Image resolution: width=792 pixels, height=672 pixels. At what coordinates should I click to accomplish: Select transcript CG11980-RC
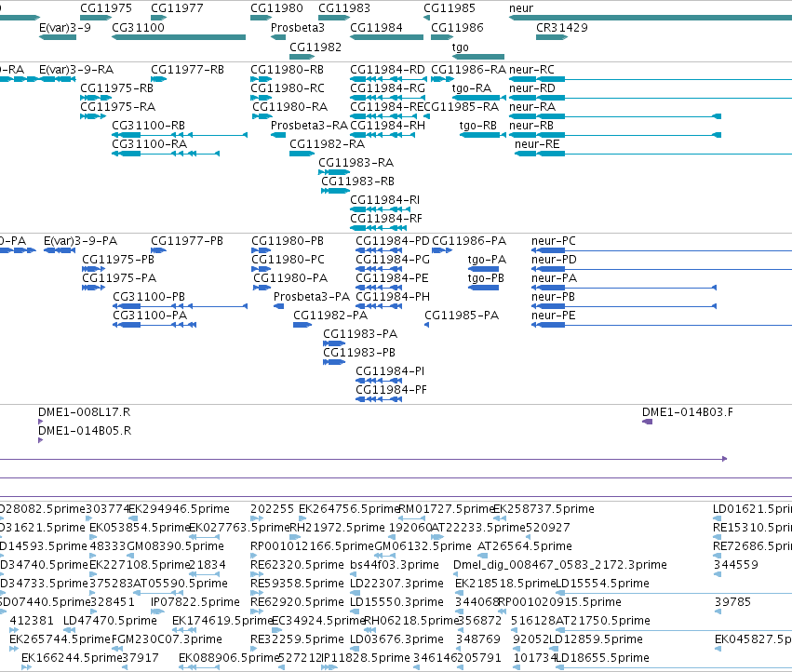tap(288, 88)
